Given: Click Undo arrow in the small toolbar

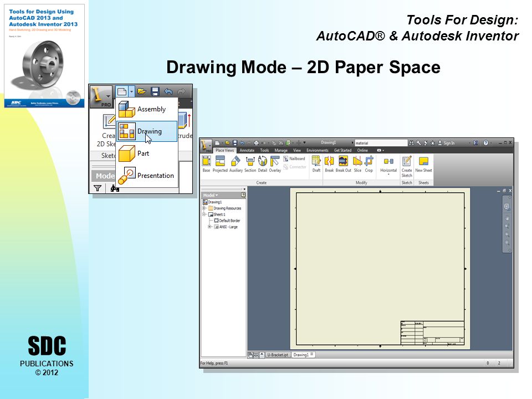Looking at the screenshot, I should pos(168,91).
